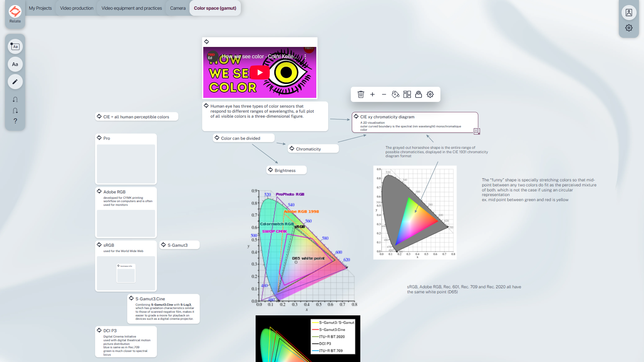Click the layout grid icon in floating toolbar

407,95
